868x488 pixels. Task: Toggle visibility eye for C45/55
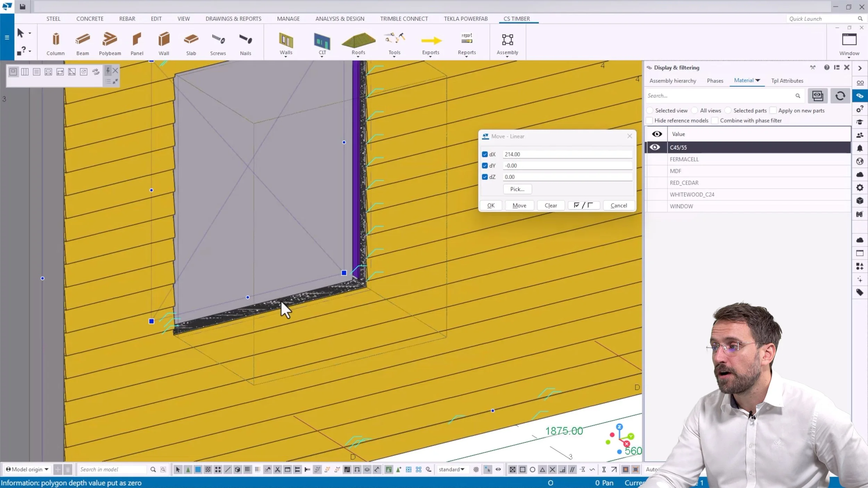tap(655, 147)
